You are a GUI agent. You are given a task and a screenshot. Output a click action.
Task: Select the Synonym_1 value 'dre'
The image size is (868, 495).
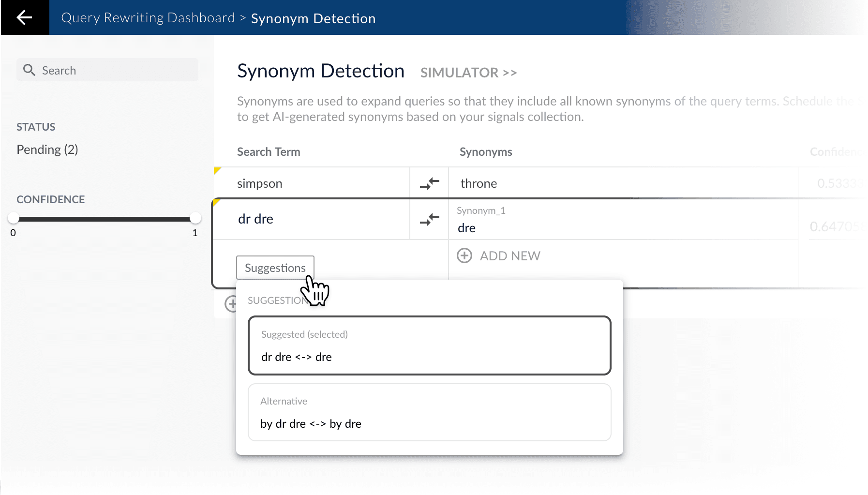pos(466,227)
